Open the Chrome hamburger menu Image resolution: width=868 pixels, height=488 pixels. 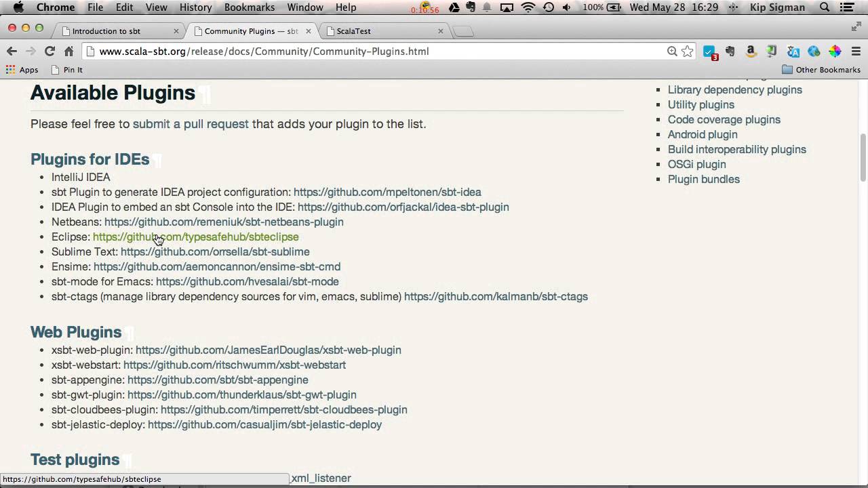click(x=856, y=52)
